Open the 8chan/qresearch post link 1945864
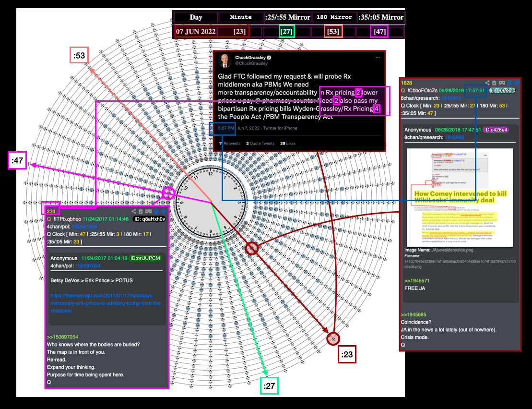Viewport: 532px width, 409px height. (450, 98)
